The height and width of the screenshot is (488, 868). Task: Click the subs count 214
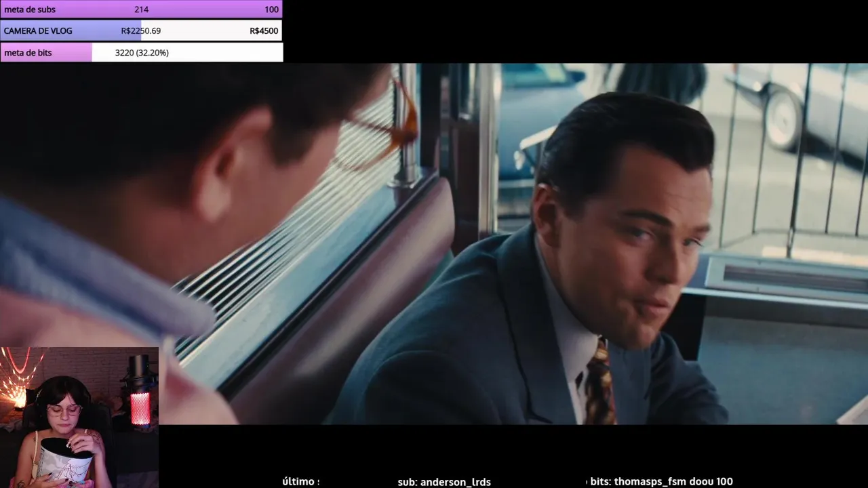141,9
